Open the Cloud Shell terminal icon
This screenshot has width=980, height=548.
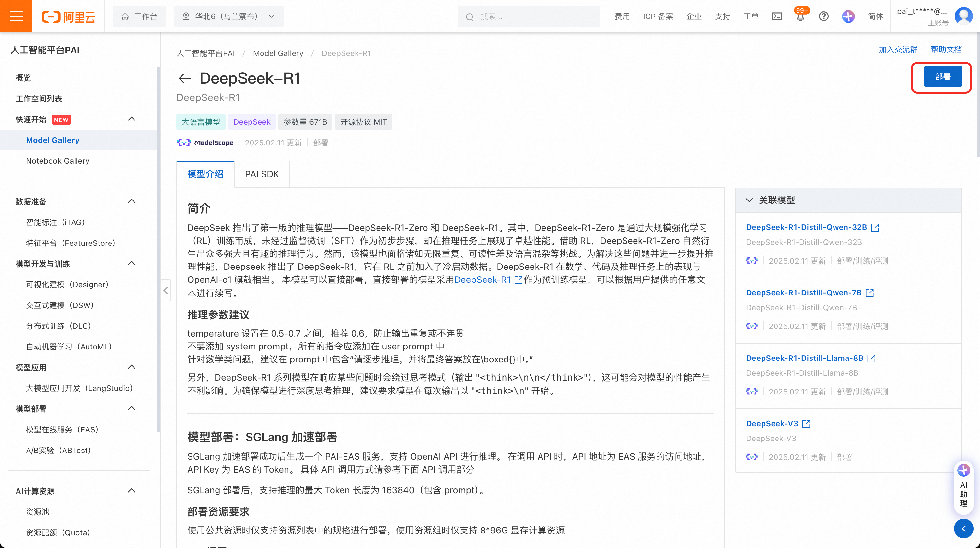click(777, 16)
